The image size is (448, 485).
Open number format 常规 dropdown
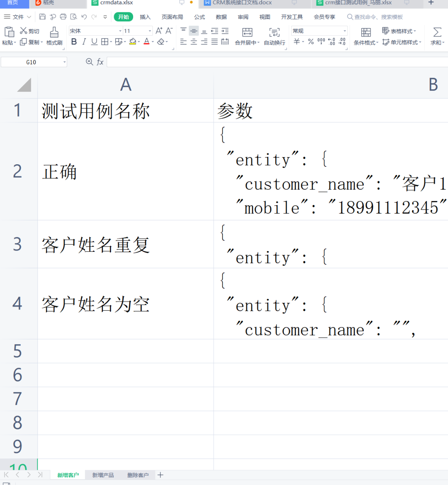(x=345, y=31)
